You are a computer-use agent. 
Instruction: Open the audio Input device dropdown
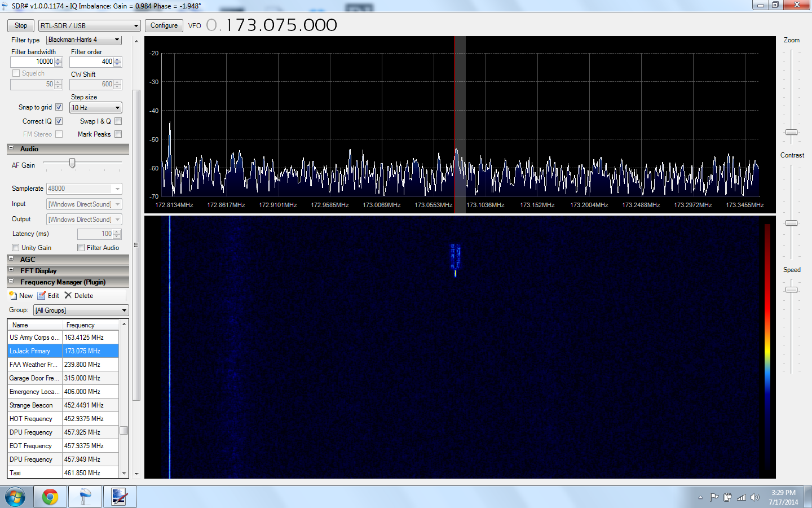[x=84, y=204]
